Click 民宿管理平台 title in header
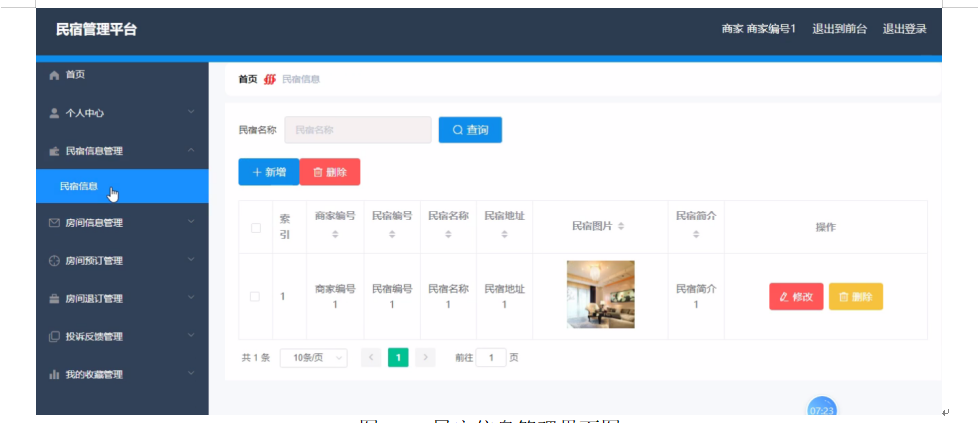Viewport: 979px width, 423px height. pos(96,29)
